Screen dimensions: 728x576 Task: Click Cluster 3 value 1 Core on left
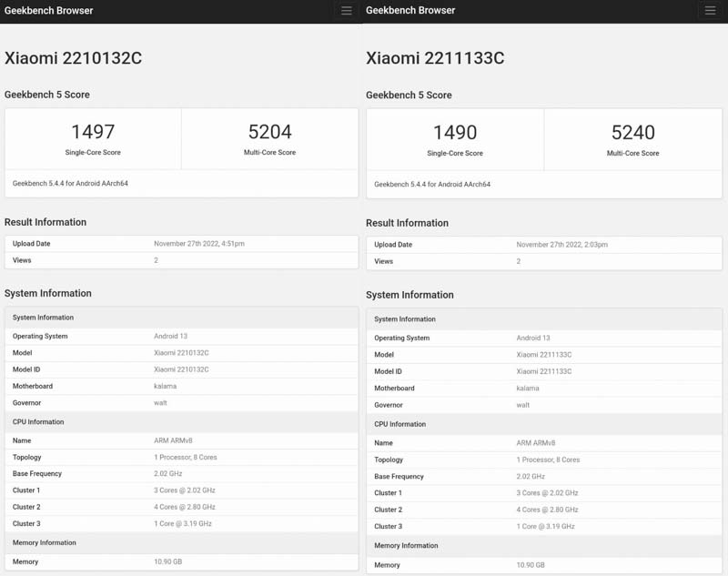click(183, 523)
